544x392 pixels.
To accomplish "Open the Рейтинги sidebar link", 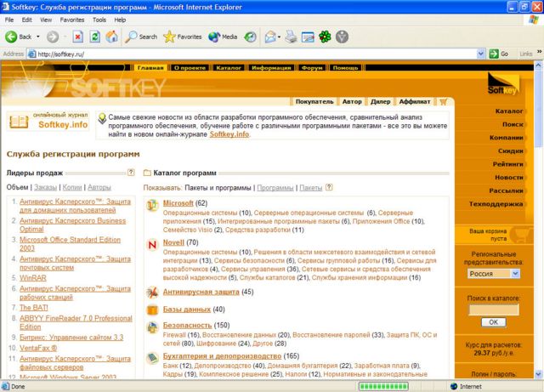I will (508, 164).
